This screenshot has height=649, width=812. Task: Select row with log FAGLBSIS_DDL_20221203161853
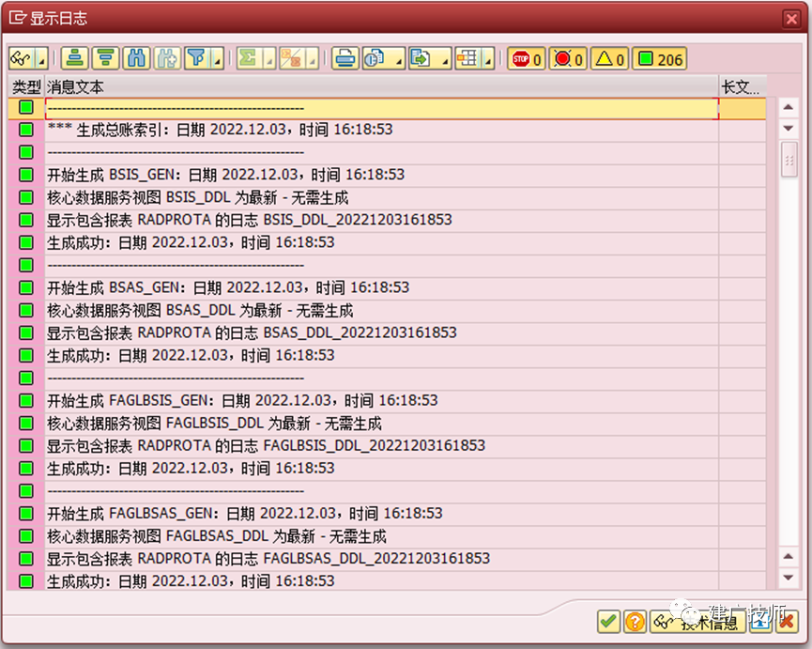point(387,445)
